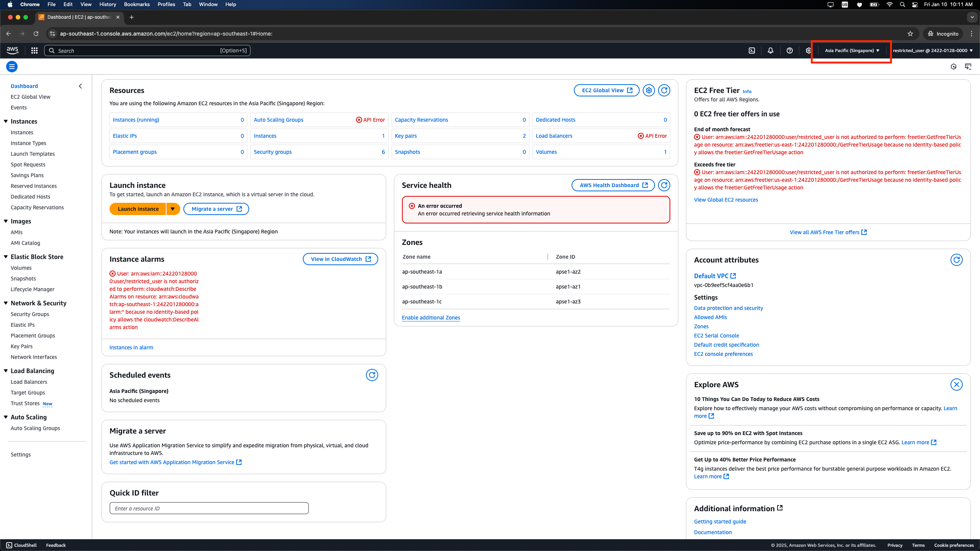Open the help question mark menu

(x=789, y=51)
